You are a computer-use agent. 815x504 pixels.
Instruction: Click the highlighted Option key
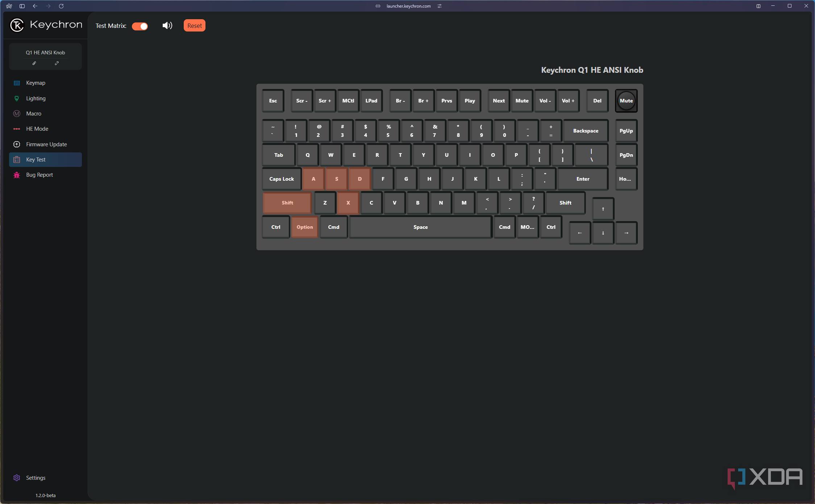click(304, 227)
